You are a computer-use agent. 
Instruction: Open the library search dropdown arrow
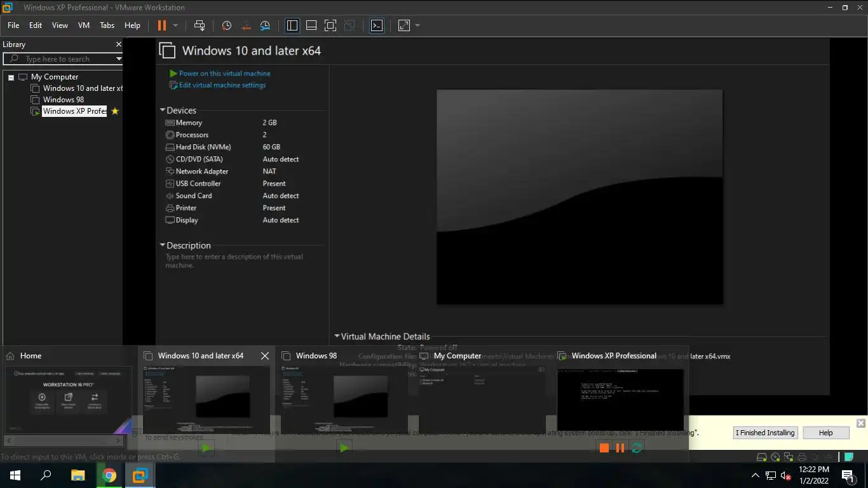click(x=118, y=58)
